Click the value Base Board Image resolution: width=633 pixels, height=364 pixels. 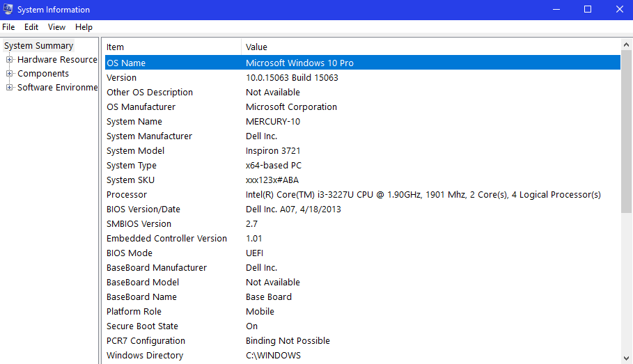coord(269,297)
